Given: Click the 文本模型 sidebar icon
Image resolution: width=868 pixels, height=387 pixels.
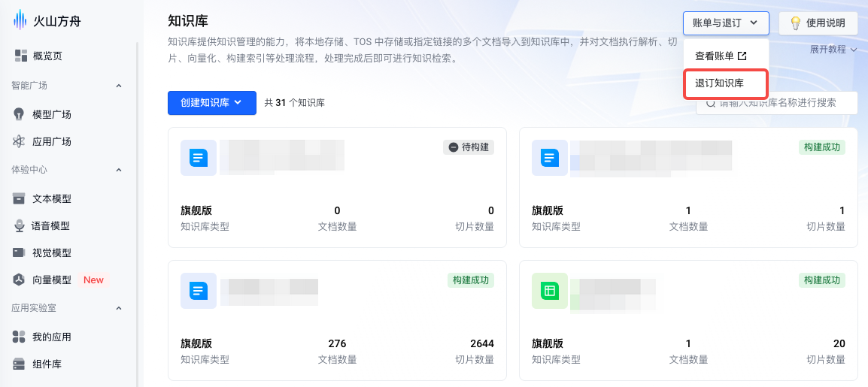Looking at the screenshot, I should click(x=20, y=198).
